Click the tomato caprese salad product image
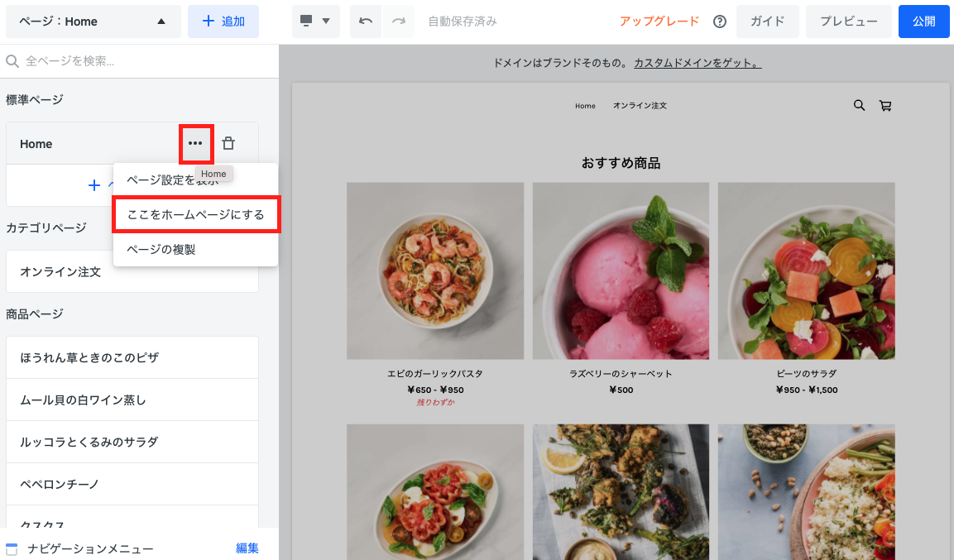954x560 pixels. click(435, 492)
